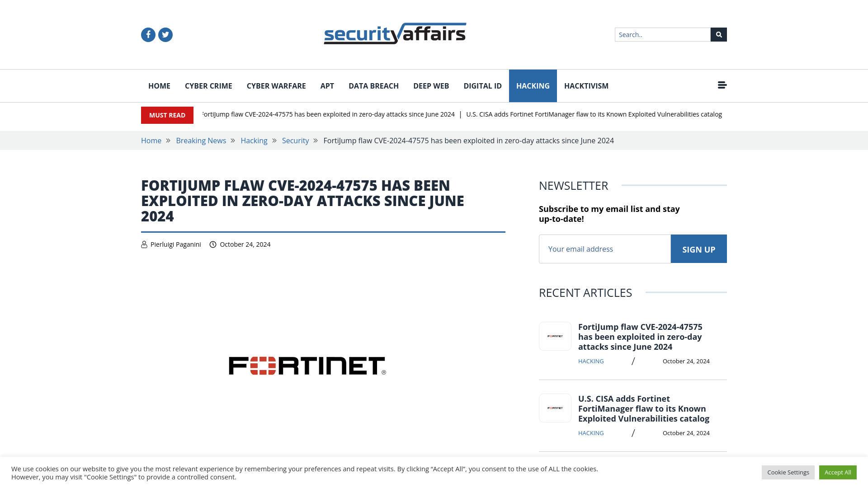The image size is (868, 488).
Task: Expand the navigation hamburger expander
Action: 722,84
